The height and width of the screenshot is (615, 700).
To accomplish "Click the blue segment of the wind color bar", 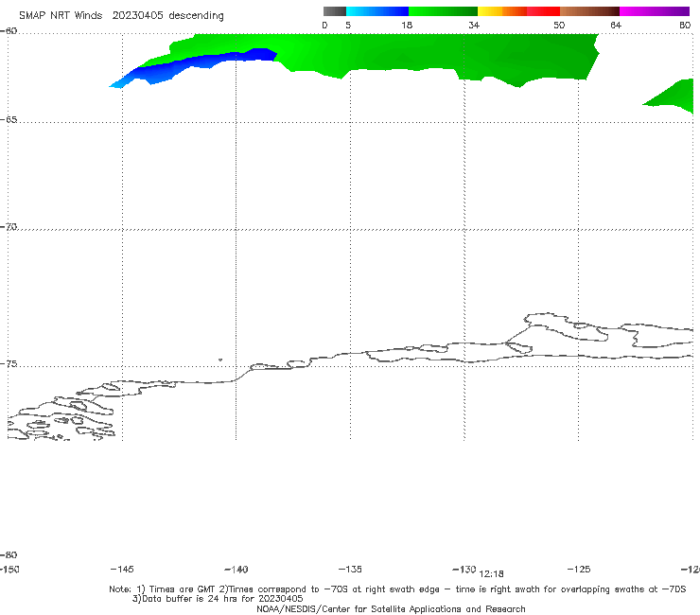I will coord(376,11).
